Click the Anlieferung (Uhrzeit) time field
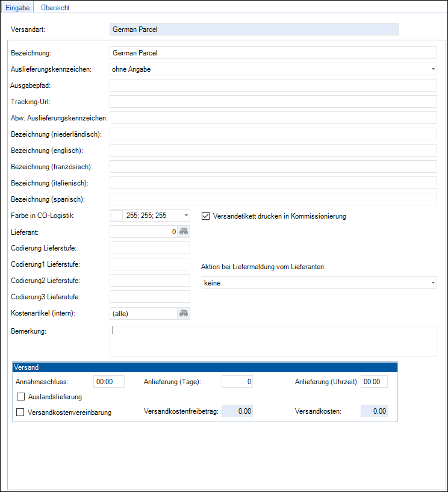Viewport: 448px width, 492px height. (x=374, y=381)
